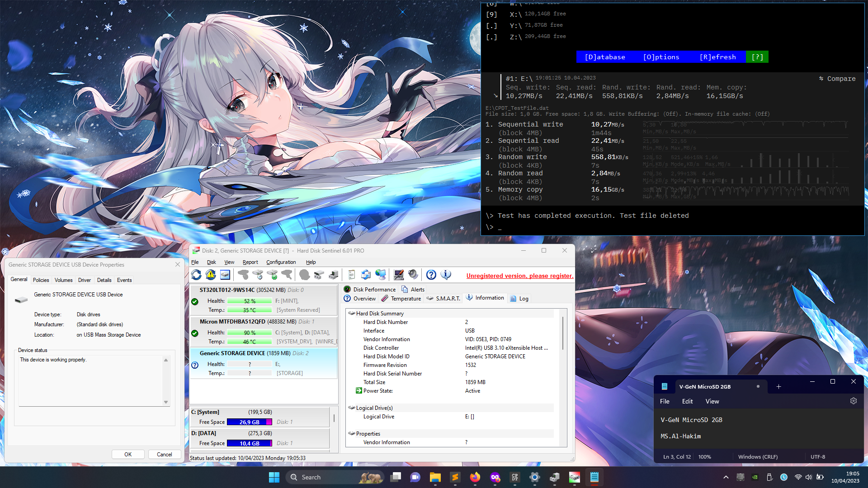Open the View menu in Notepad
This screenshot has height=488, width=868.
(712, 401)
